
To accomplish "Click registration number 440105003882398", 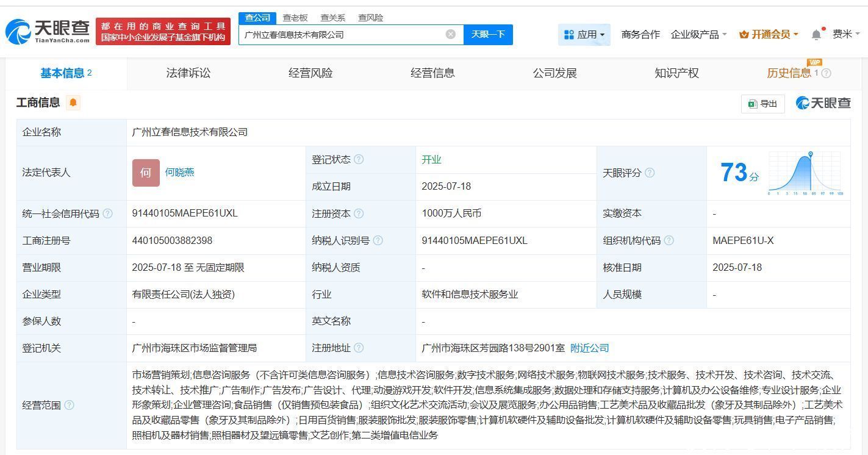I will point(172,240).
